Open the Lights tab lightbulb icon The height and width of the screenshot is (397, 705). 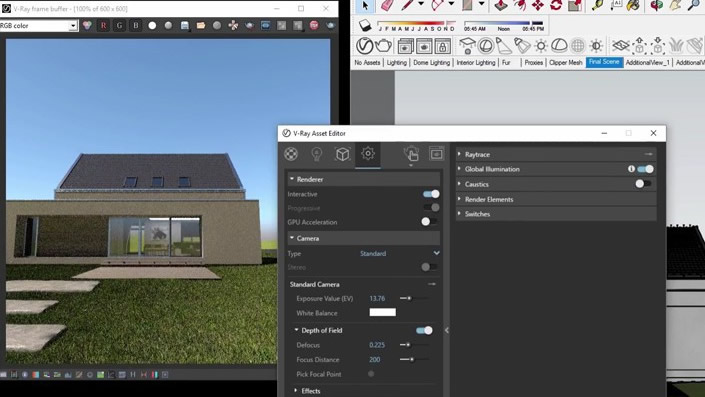(x=317, y=154)
